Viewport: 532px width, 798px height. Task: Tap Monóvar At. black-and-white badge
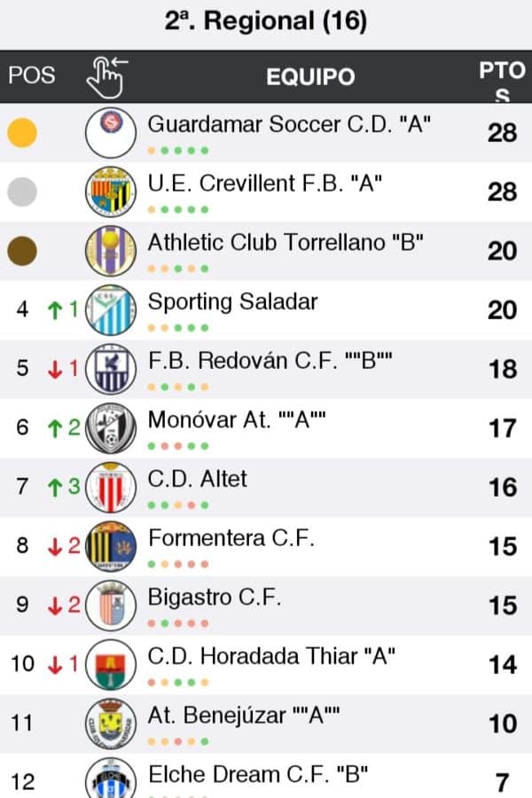point(111,428)
